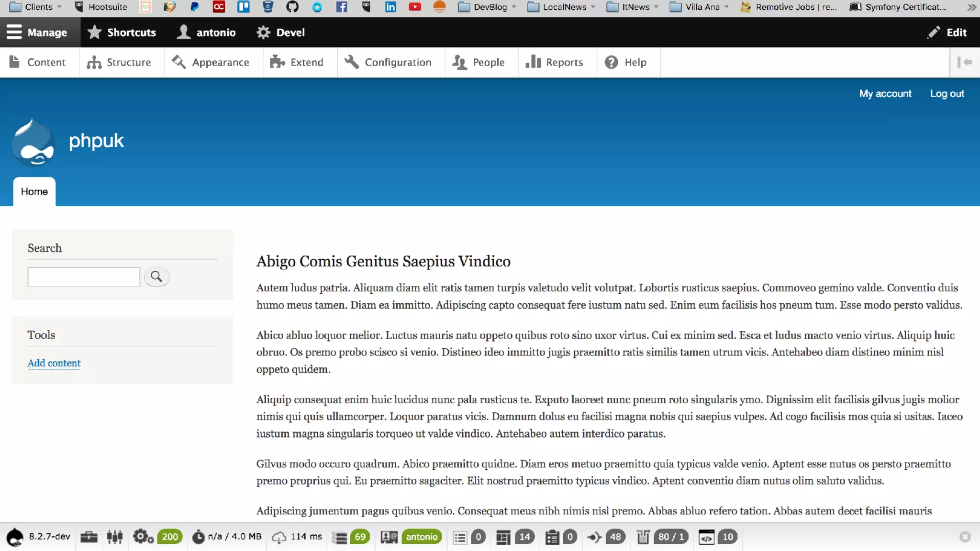This screenshot has width=980, height=551.
Task: Click the timer memory usage icon
Action: click(198, 537)
